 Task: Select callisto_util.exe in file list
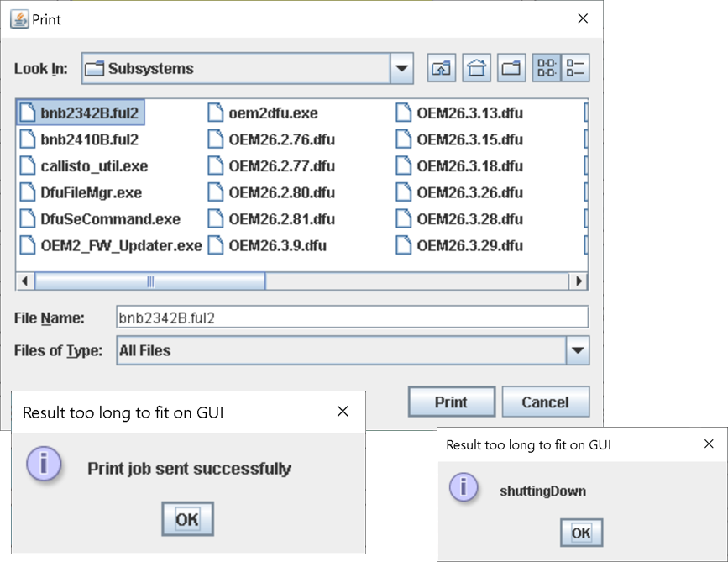[93, 166]
